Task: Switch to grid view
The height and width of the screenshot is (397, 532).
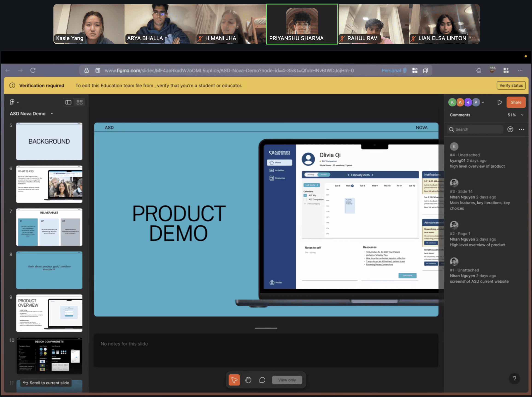Action: click(79, 102)
